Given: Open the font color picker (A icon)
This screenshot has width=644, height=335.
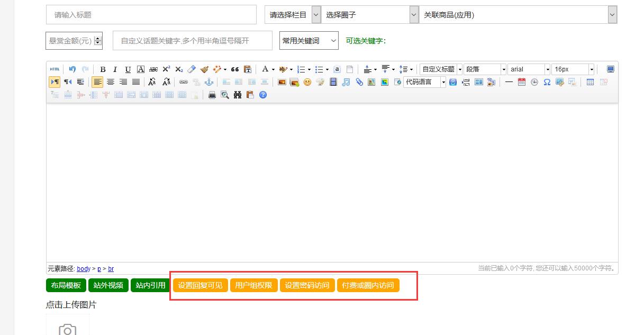Looking at the screenshot, I should pyautogui.click(x=265, y=69).
